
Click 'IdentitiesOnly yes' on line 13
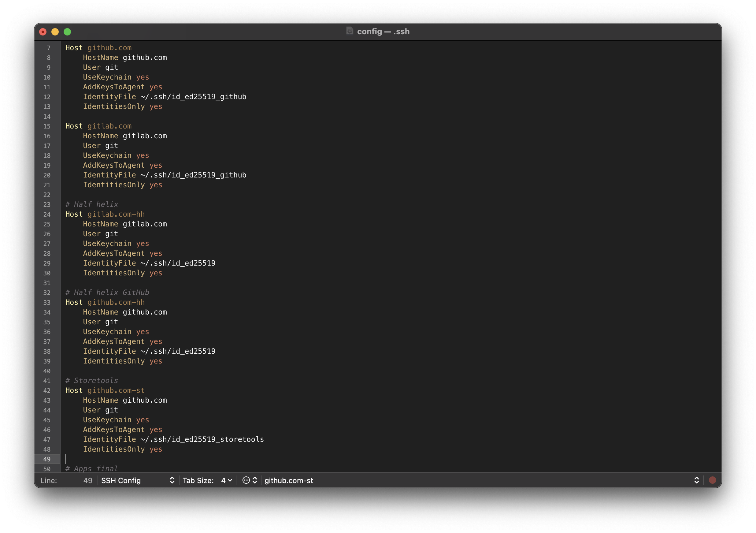tap(123, 106)
